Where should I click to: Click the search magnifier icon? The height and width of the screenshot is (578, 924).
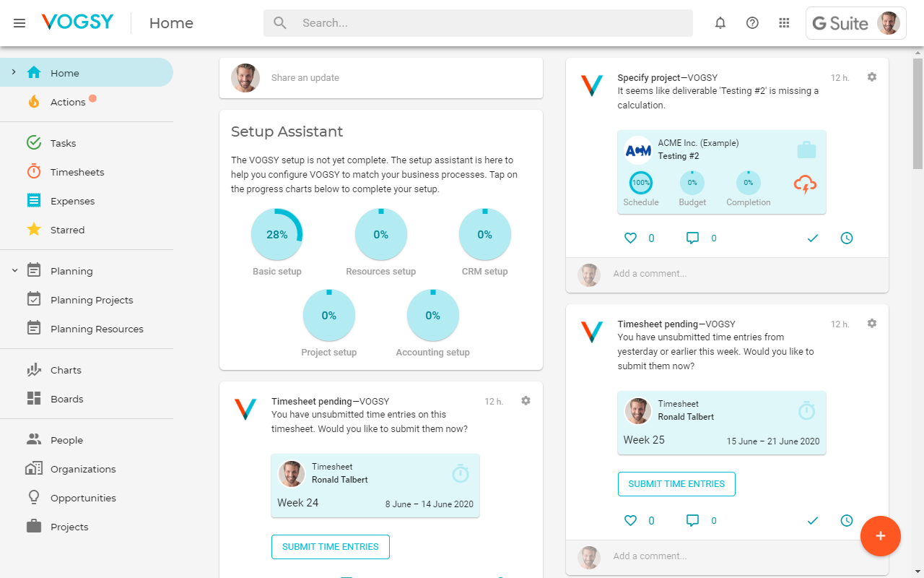click(280, 23)
